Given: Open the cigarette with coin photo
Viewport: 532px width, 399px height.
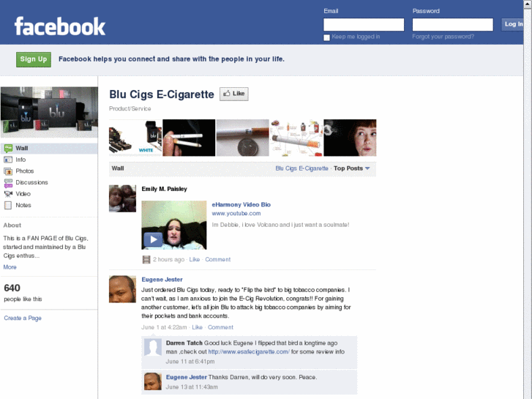Looking at the screenshot, I should coord(243,138).
